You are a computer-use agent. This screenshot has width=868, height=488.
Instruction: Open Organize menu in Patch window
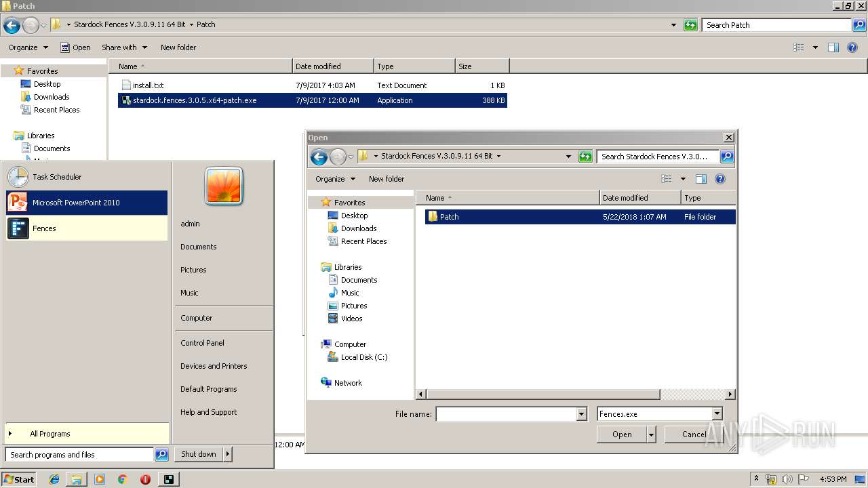[x=28, y=47]
